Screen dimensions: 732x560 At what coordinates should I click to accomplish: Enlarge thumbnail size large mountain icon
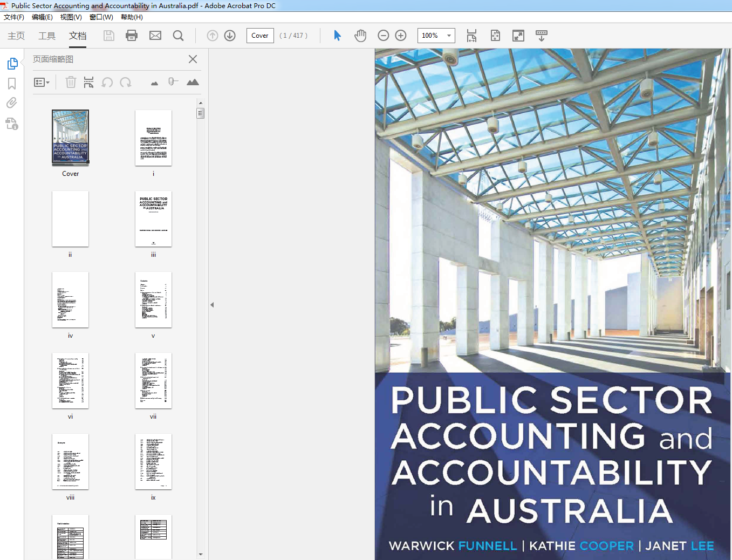click(193, 82)
